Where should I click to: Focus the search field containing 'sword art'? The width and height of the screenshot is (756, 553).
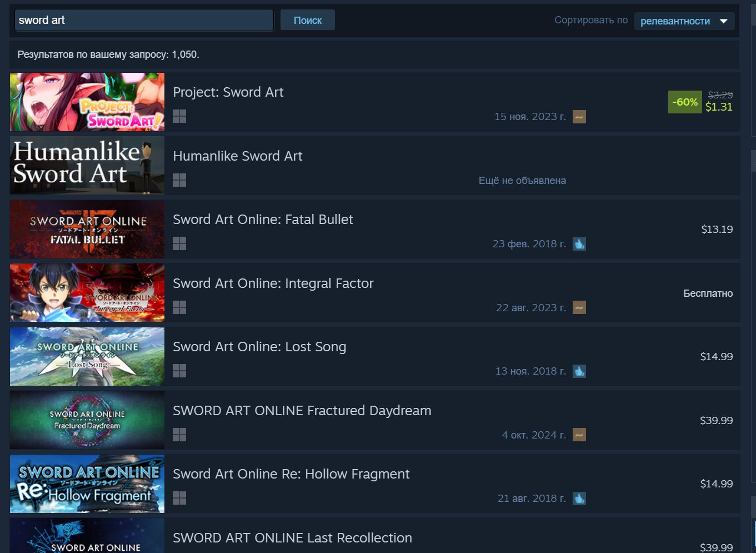144,20
